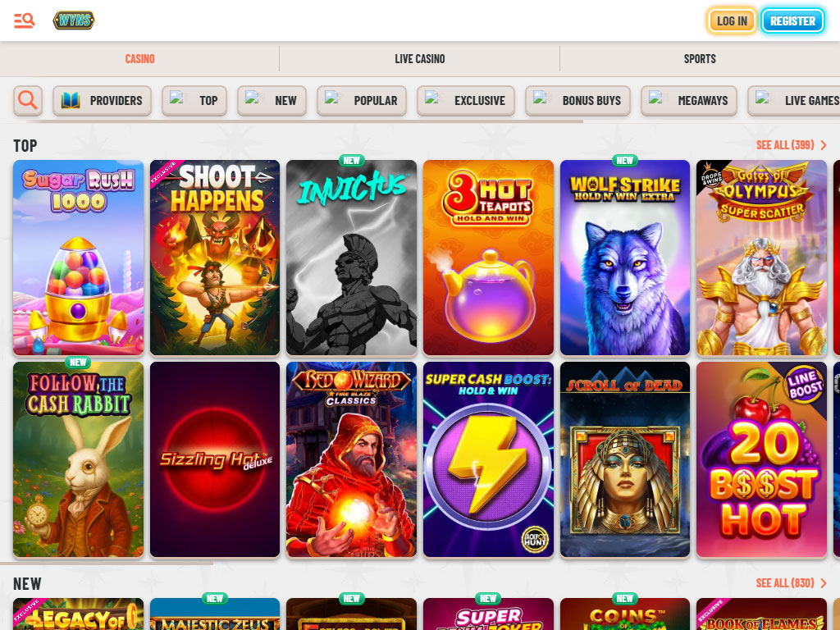Open Wolf Strike Hold N Win Extra
The image size is (840, 630).
(x=625, y=258)
